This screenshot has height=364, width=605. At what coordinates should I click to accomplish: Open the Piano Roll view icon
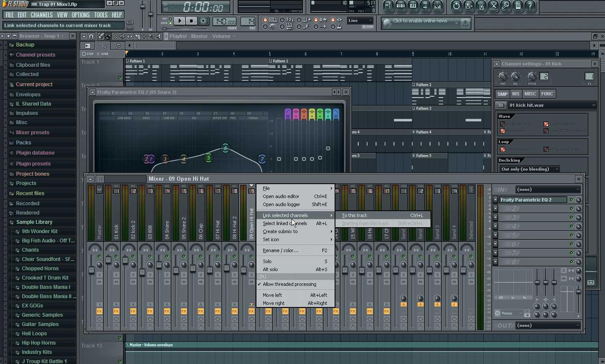pos(413,6)
